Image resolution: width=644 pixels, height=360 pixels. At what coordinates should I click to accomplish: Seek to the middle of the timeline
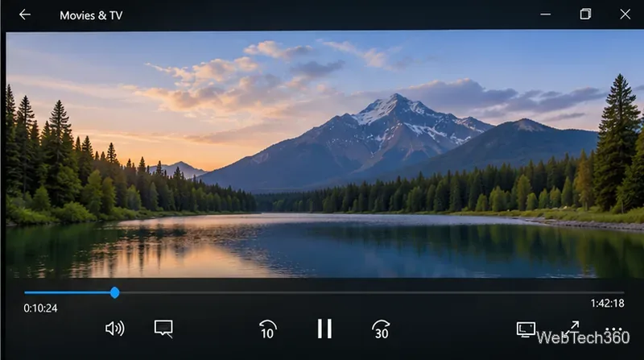click(324, 292)
